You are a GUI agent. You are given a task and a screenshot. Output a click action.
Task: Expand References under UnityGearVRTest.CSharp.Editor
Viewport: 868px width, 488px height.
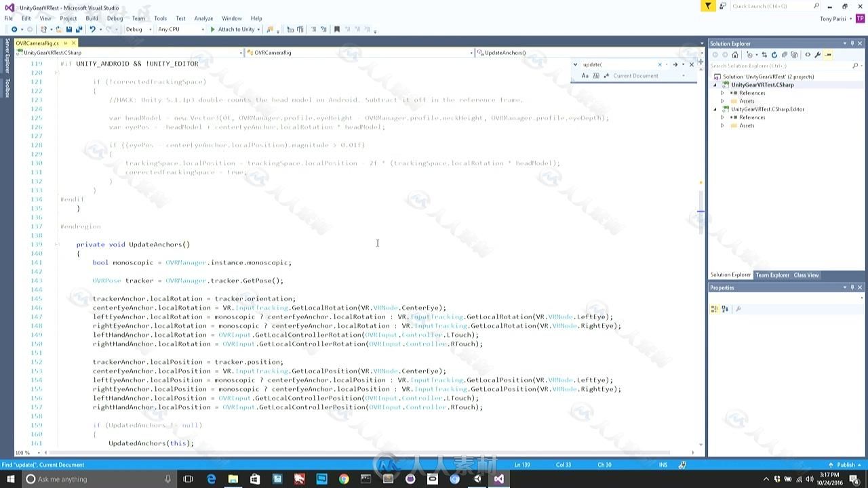723,117
